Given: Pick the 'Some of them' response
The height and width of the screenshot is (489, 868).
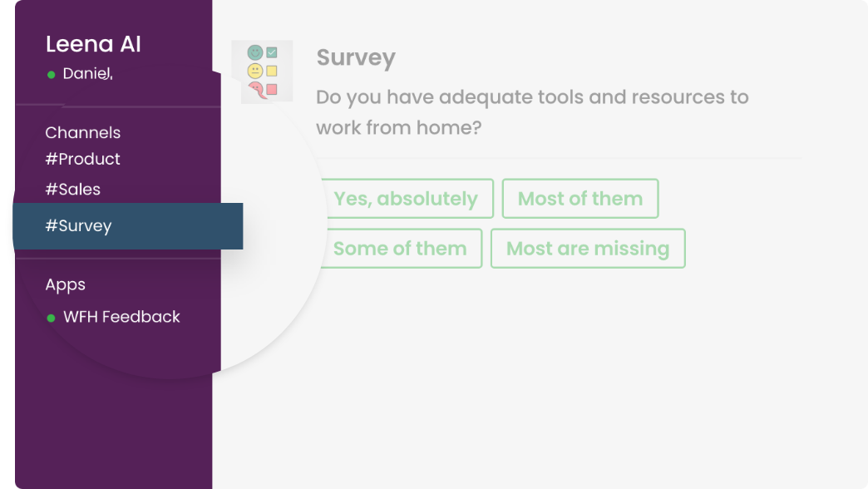Looking at the screenshot, I should (400, 248).
